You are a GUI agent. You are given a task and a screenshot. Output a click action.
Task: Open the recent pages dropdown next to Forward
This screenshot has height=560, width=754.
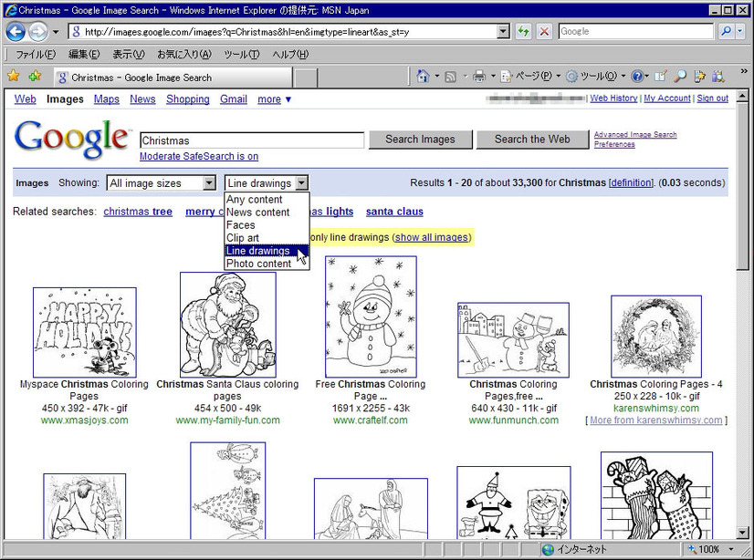click(x=56, y=32)
